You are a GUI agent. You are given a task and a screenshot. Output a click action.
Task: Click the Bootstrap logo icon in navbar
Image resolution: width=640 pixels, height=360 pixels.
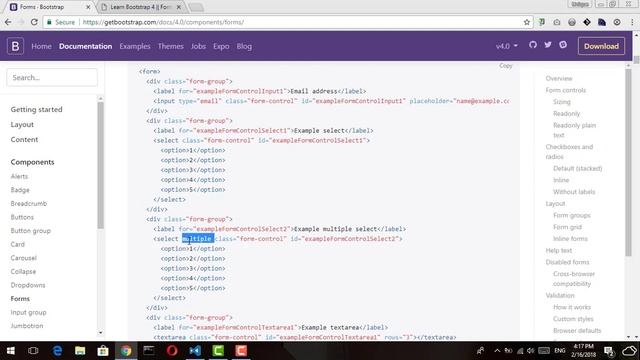(16, 46)
